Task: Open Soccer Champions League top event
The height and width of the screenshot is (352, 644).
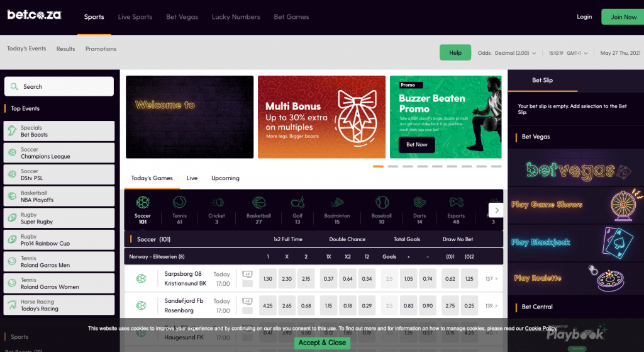Action: [x=59, y=153]
